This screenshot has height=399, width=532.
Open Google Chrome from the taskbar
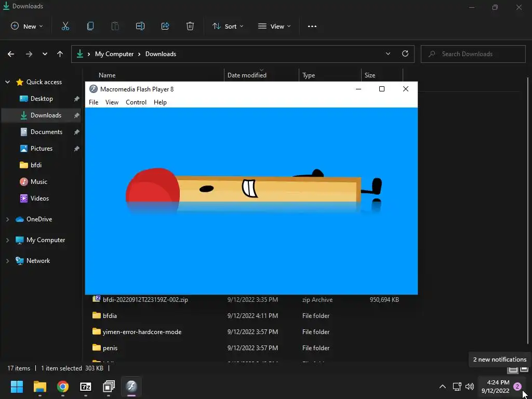[63, 387]
